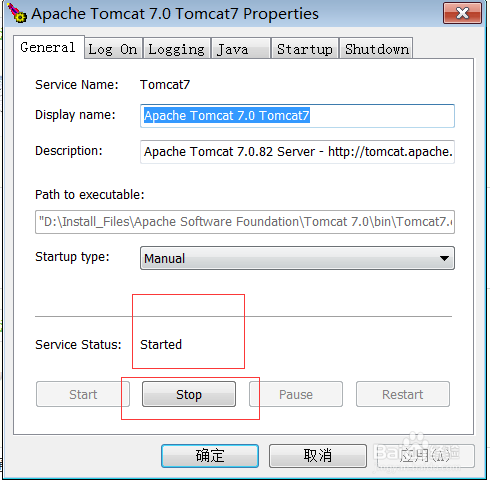The height and width of the screenshot is (485, 490).
Task: Switch to the Java tab
Action: 241,49
